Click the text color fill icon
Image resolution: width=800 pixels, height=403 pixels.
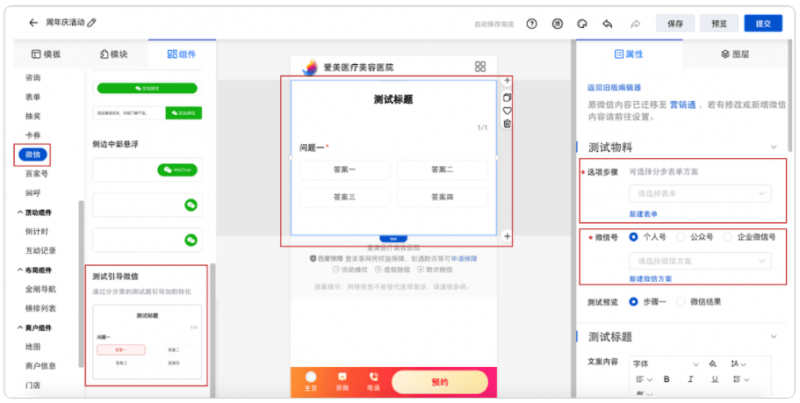712,364
